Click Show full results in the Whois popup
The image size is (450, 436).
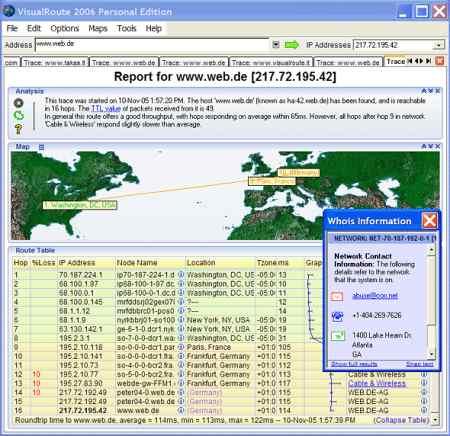point(354,364)
